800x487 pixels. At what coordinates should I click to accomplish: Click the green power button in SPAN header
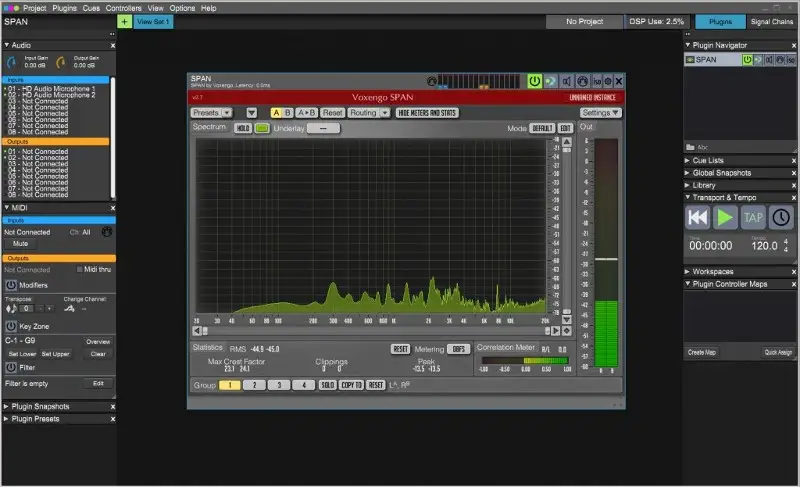pyautogui.click(x=535, y=81)
